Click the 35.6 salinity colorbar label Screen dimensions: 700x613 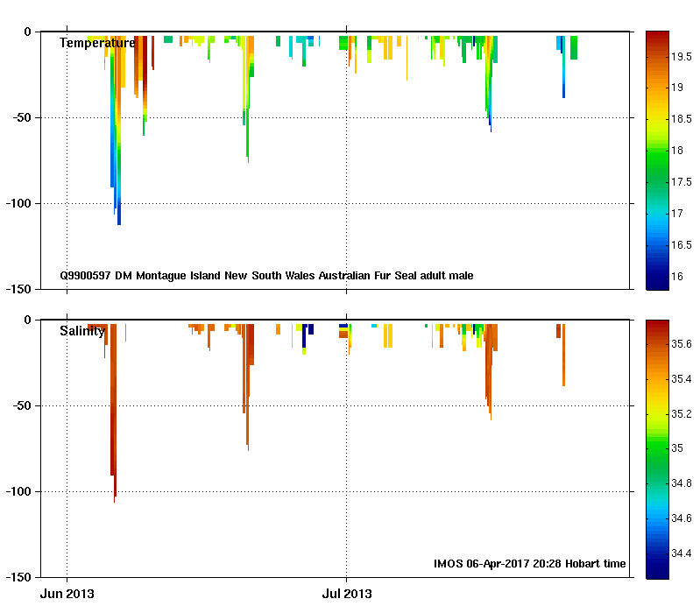(682, 344)
